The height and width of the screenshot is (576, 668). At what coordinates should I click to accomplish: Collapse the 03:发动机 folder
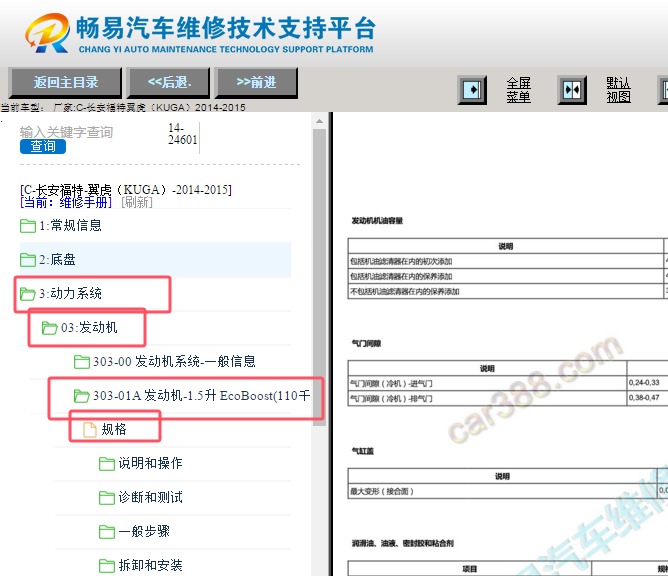pyautogui.click(x=89, y=327)
